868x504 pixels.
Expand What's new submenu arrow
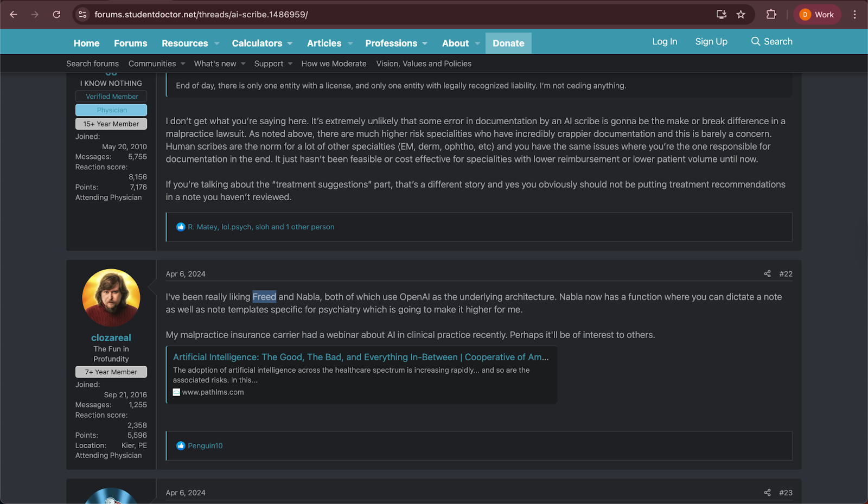click(x=243, y=64)
